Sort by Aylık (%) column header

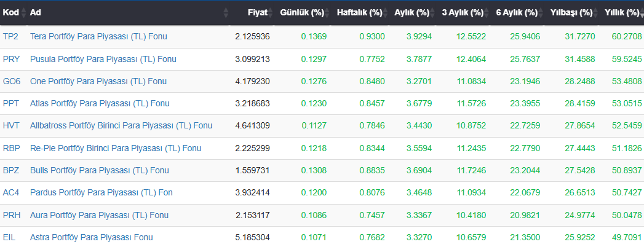(412, 13)
